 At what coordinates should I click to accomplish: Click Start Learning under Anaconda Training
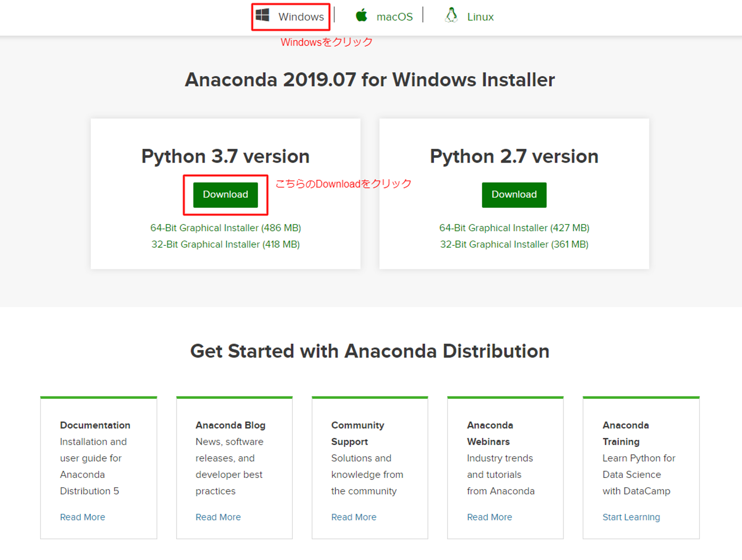click(631, 517)
